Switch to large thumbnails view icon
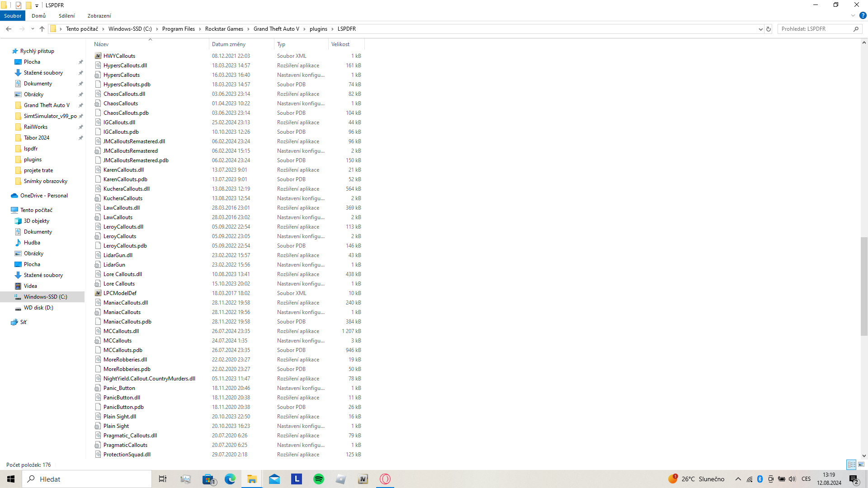This screenshot has height=488, width=868. (x=861, y=465)
